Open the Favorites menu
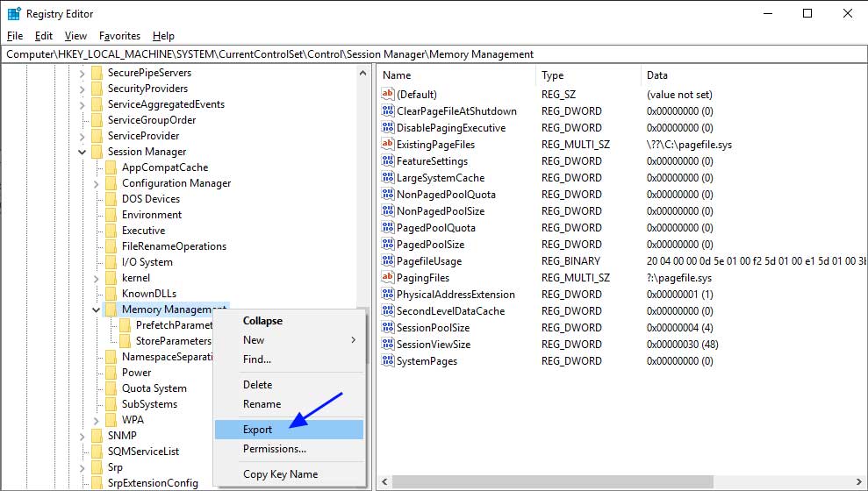 coord(119,36)
